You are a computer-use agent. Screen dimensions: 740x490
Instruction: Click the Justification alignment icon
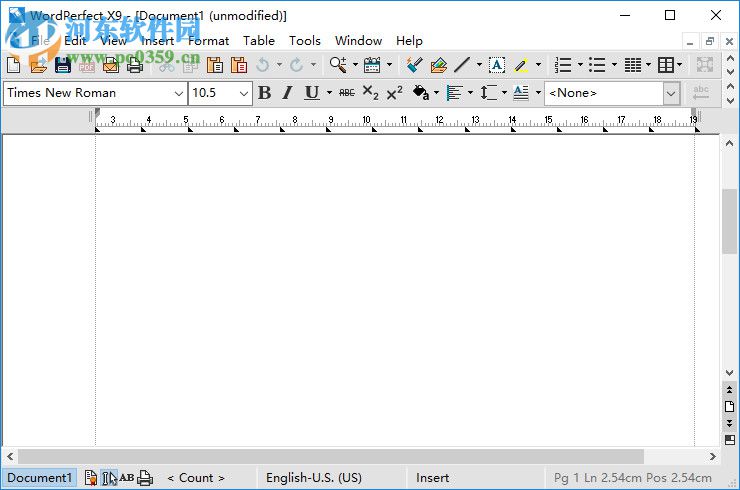point(454,93)
